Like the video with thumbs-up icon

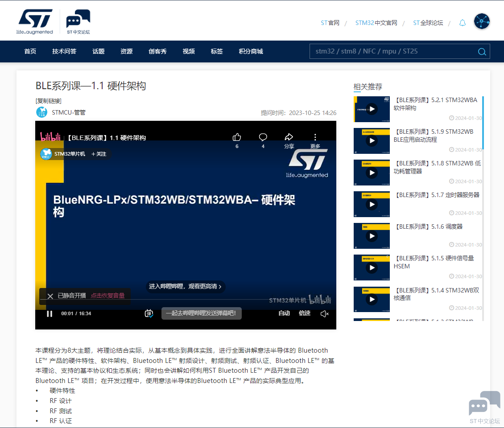[237, 137]
